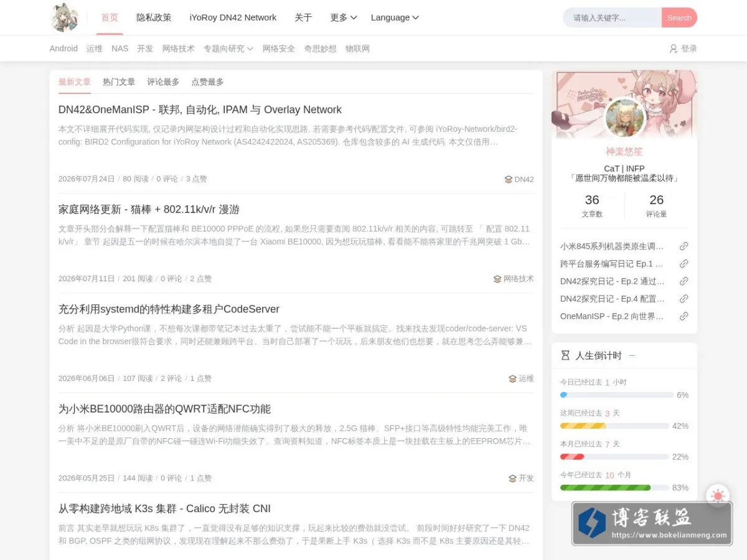Click the green year progress bar at 83%

click(x=614, y=488)
